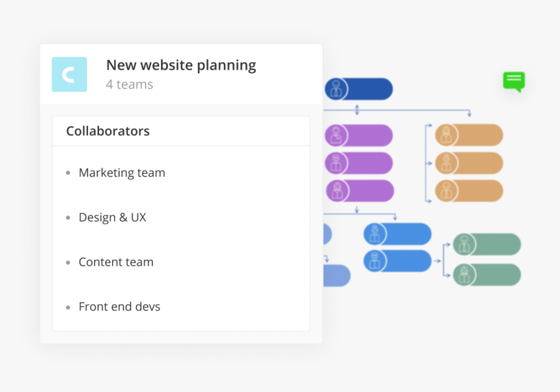This screenshot has height=392, width=560.
Task: Select the bottom orange person node
Action: click(x=469, y=191)
